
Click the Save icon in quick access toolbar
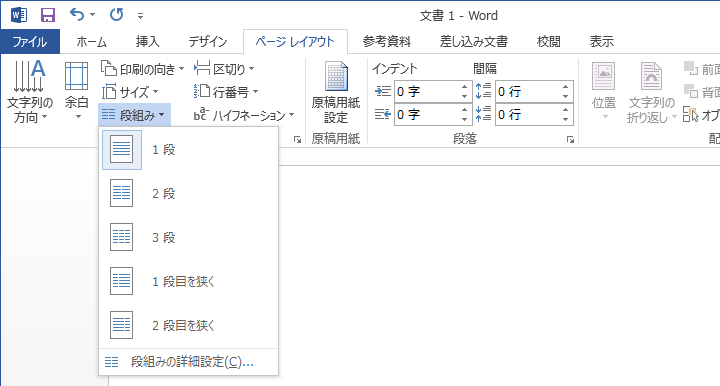[x=48, y=15]
